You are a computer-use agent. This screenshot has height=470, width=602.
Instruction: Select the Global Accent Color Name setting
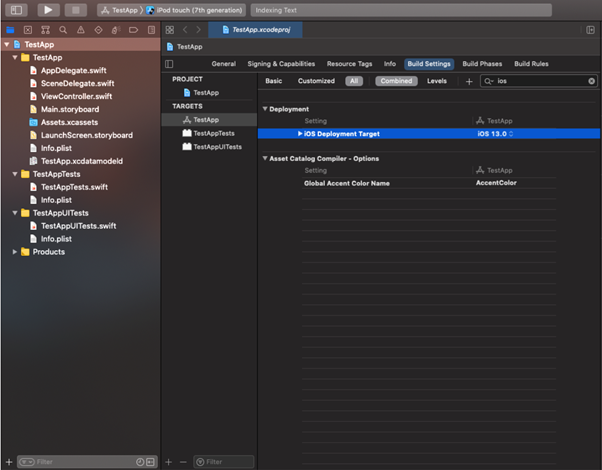(x=347, y=184)
